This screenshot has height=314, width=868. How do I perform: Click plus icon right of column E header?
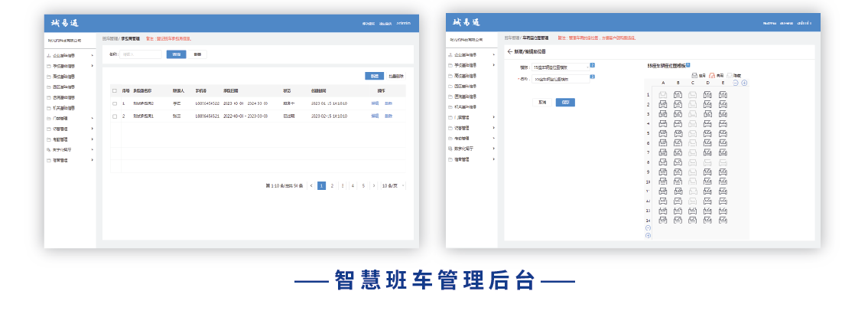tap(744, 83)
